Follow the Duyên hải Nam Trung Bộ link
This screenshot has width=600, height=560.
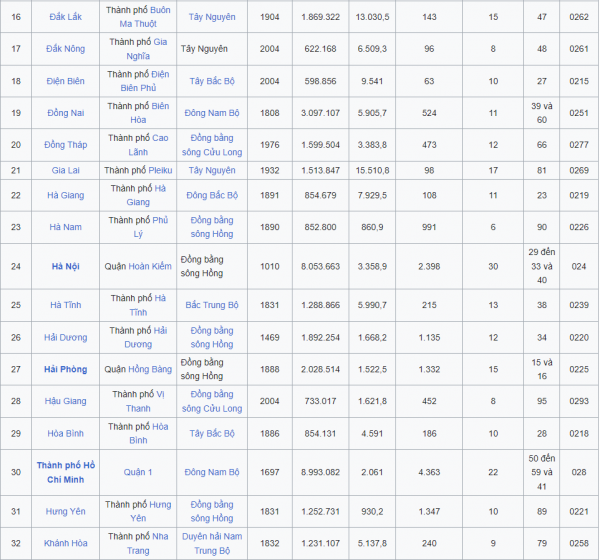[x=212, y=543]
